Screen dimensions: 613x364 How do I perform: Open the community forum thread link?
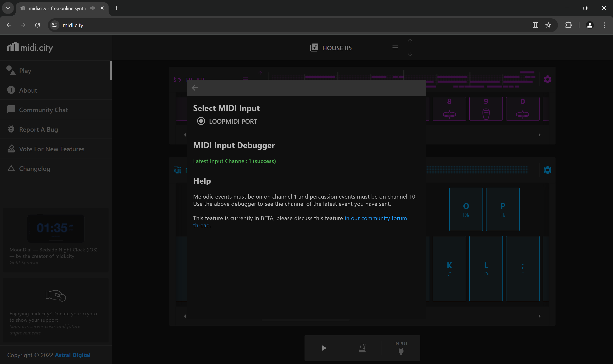300,222
